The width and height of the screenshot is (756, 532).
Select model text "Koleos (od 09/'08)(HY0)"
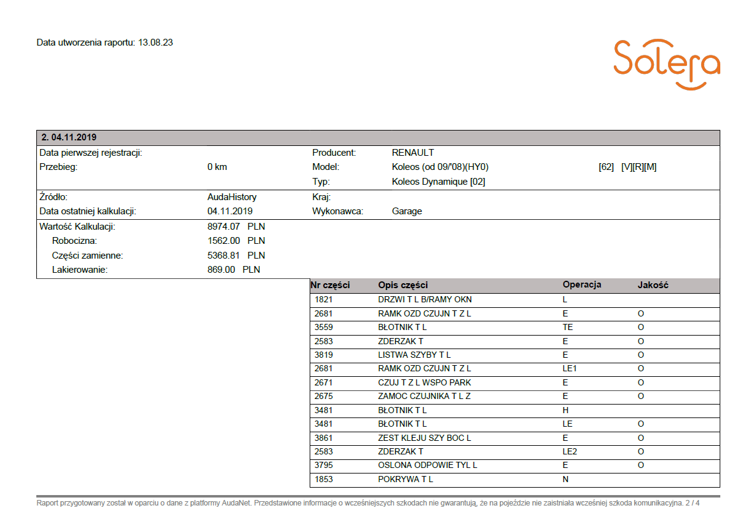click(440, 167)
